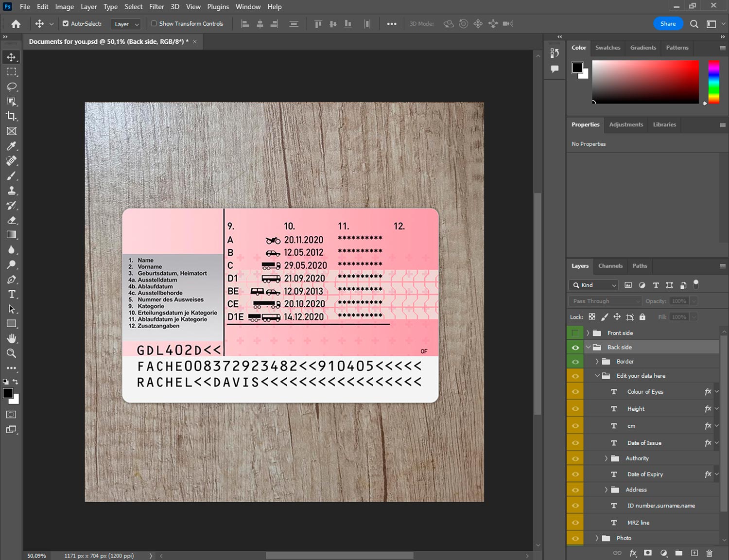Delete layer with trash icon

pyautogui.click(x=709, y=553)
